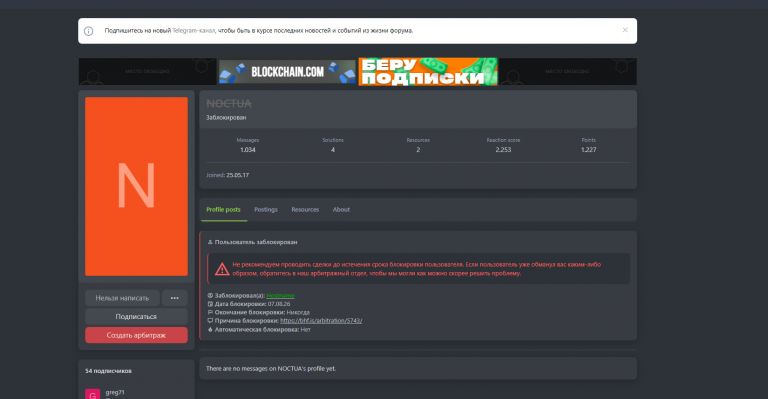The image size is (768, 399).
Task: Click the block date 07.08.26
Action: [x=279, y=304]
